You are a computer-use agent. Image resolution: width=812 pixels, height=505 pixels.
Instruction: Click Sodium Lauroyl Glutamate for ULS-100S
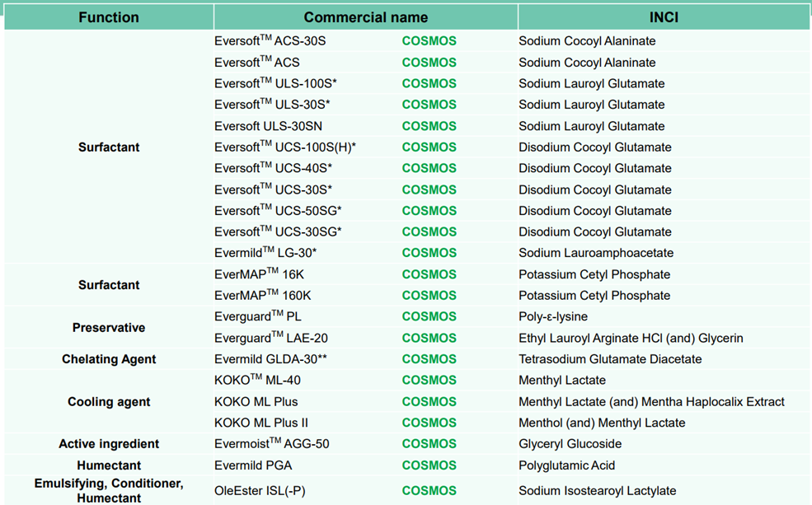click(591, 83)
